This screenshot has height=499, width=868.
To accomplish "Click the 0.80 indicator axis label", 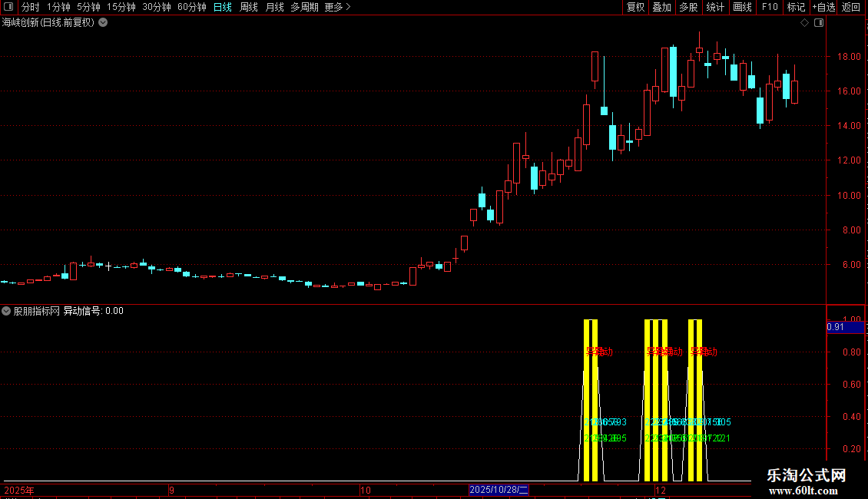I will pos(851,352).
